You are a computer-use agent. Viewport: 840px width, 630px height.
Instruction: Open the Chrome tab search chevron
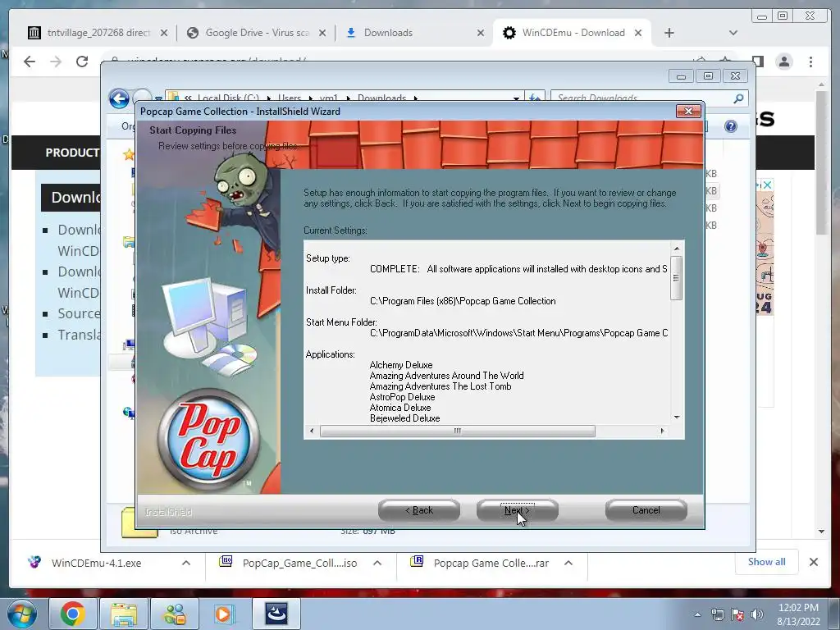(x=733, y=33)
